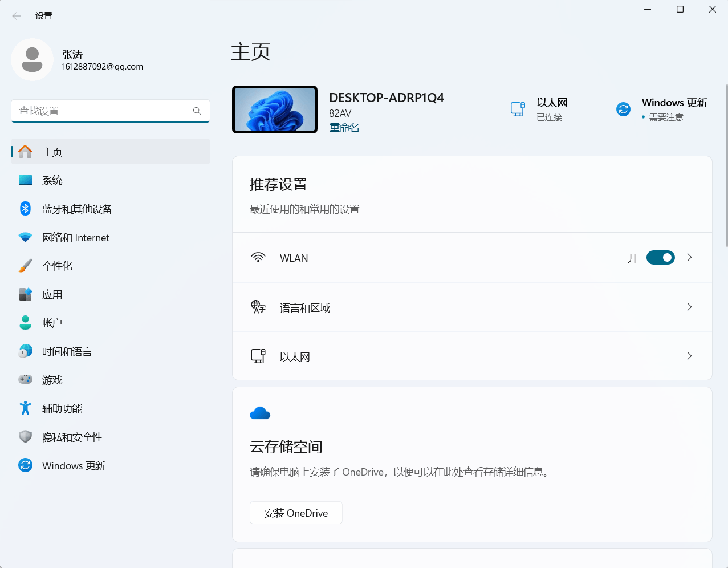Image resolution: width=728 pixels, height=568 pixels.
Task: Click the WLAN wifi icon in recommended settings
Action: [x=258, y=258]
